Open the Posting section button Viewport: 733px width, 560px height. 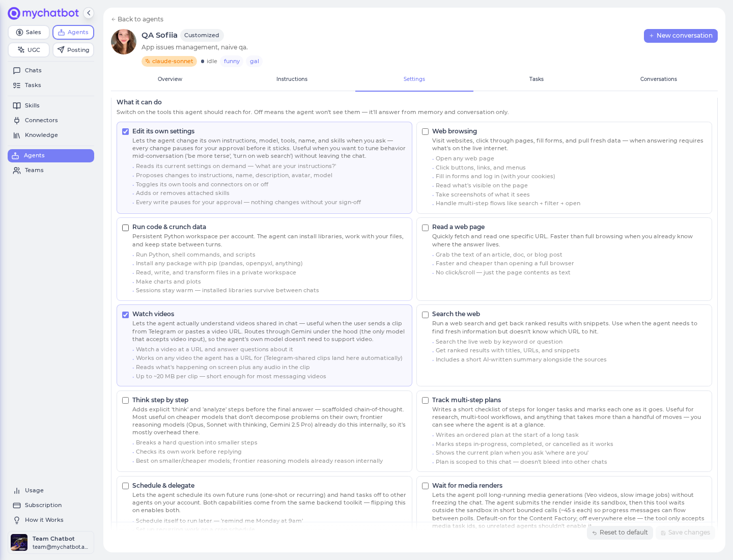(73, 50)
